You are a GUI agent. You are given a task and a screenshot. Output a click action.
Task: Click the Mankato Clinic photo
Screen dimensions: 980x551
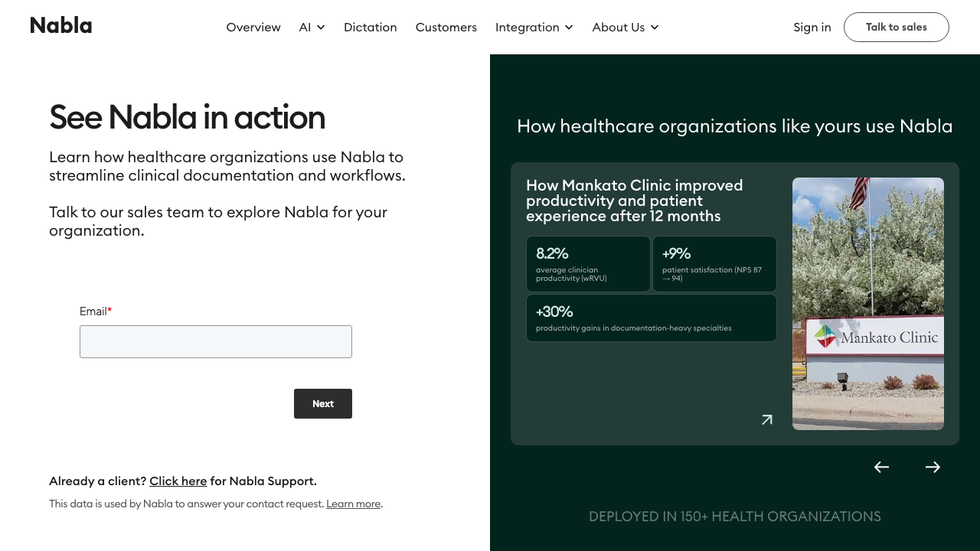pyautogui.click(x=867, y=303)
